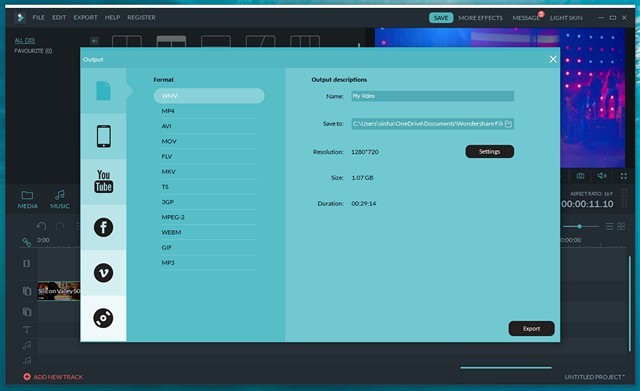Switch to the mobile device output icon
This screenshot has width=640, height=391.
(x=103, y=136)
